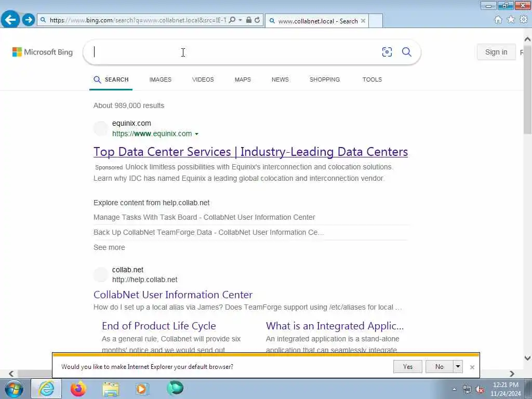Click No on default browser prompt
The width and height of the screenshot is (532, 399).
click(x=440, y=366)
